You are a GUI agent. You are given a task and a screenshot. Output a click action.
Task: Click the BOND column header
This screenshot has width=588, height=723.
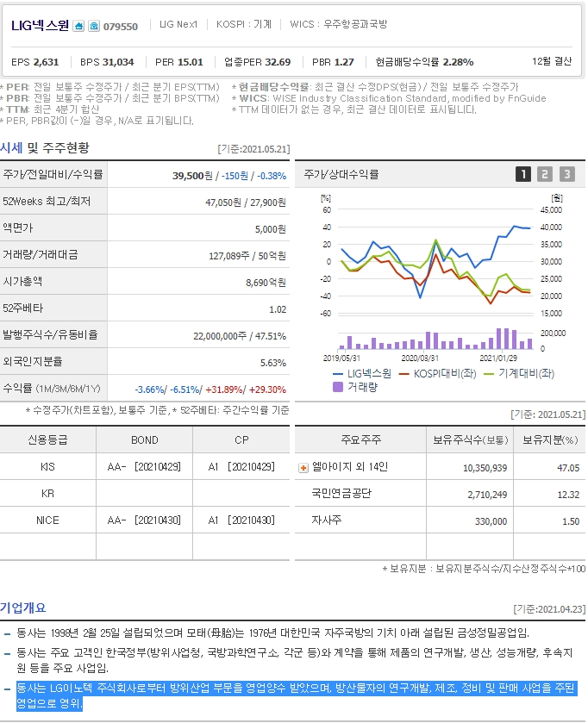click(x=144, y=440)
